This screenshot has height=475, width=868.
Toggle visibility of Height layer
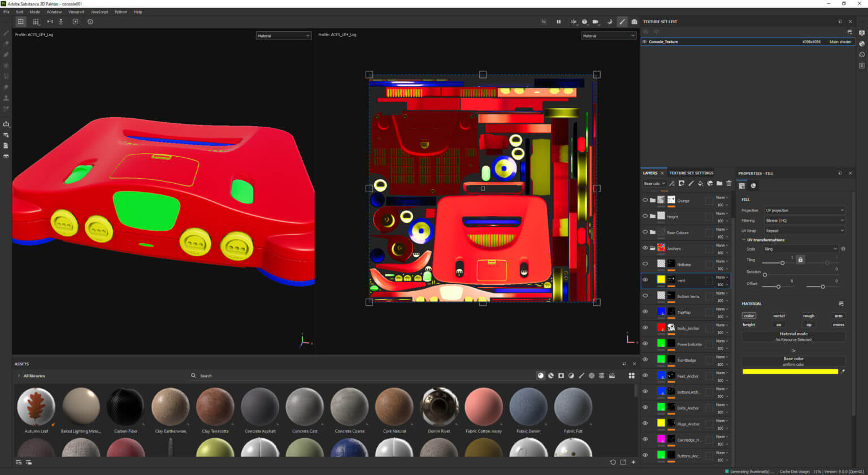(x=645, y=216)
